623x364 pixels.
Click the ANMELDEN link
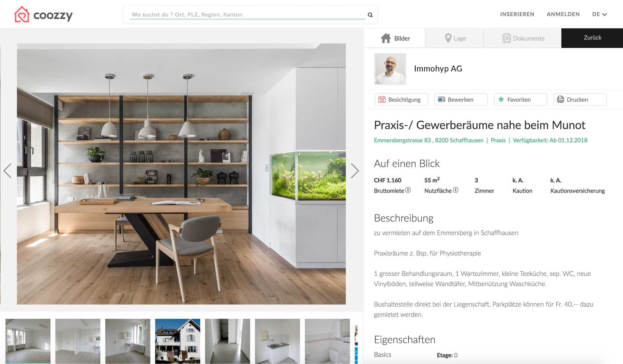click(563, 14)
